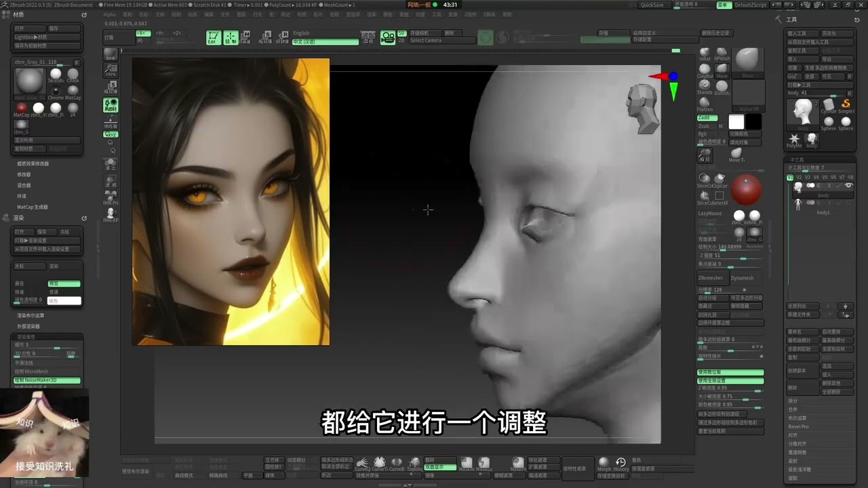Select the DamStandard brush

[722, 87]
